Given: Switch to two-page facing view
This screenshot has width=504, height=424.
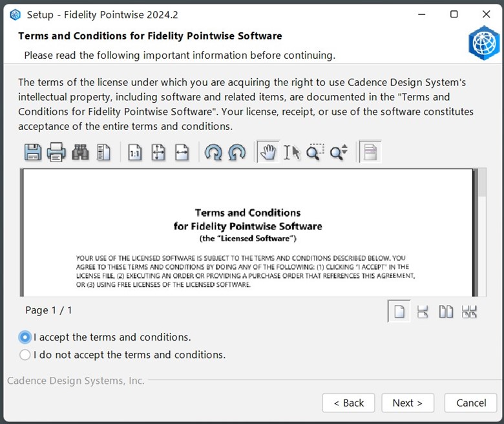Looking at the screenshot, I should click(x=446, y=312).
